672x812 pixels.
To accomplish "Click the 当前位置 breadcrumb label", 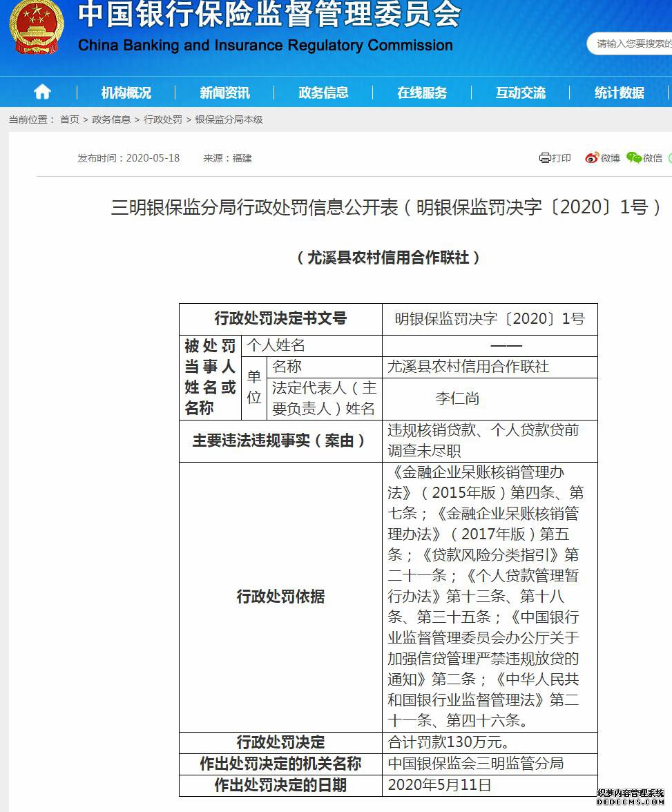I will [x=31, y=119].
